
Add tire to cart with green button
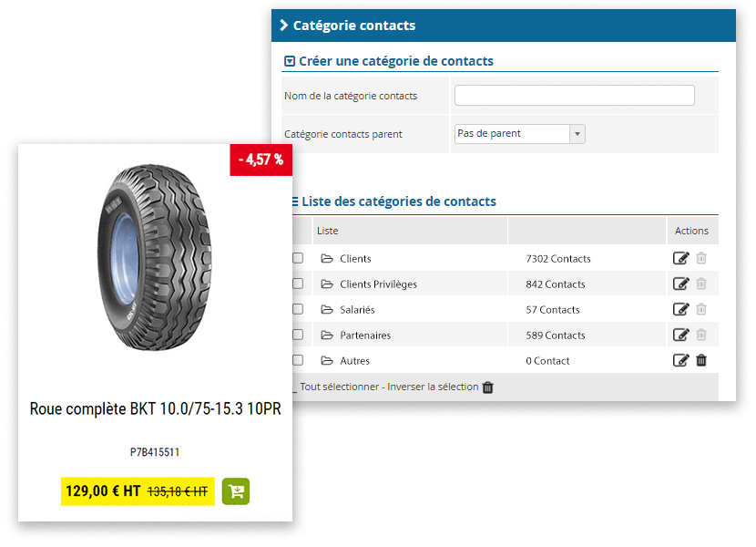coord(236,491)
